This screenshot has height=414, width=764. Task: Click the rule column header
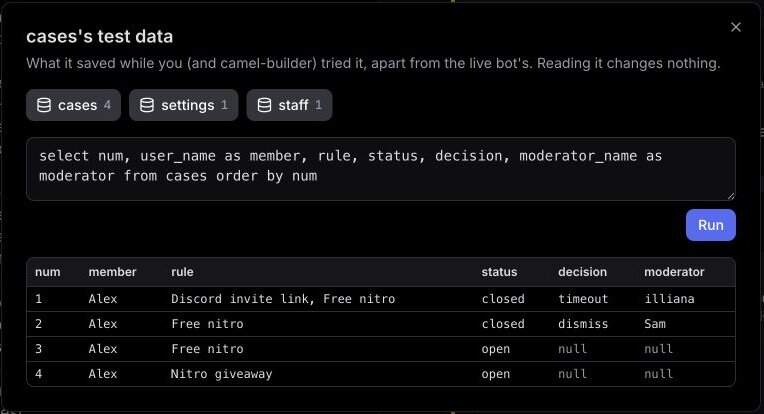pyautogui.click(x=182, y=272)
